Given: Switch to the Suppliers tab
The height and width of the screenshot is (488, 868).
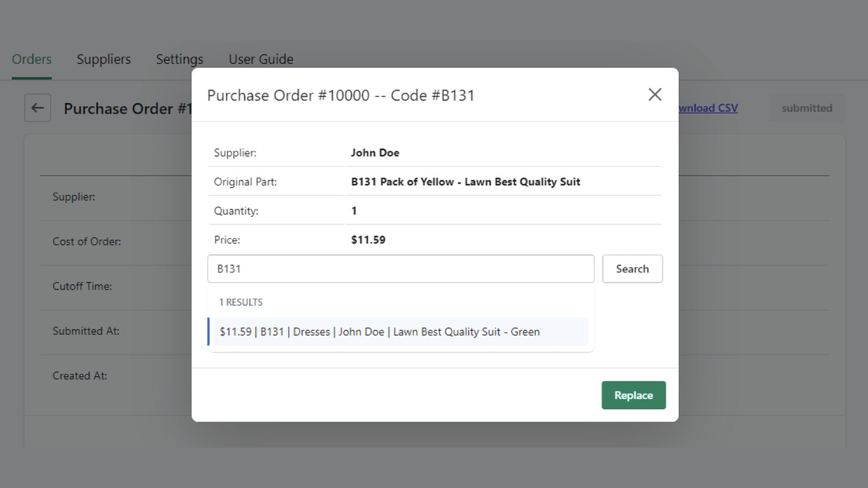Looking at the screenshot, I should [103, 60].
